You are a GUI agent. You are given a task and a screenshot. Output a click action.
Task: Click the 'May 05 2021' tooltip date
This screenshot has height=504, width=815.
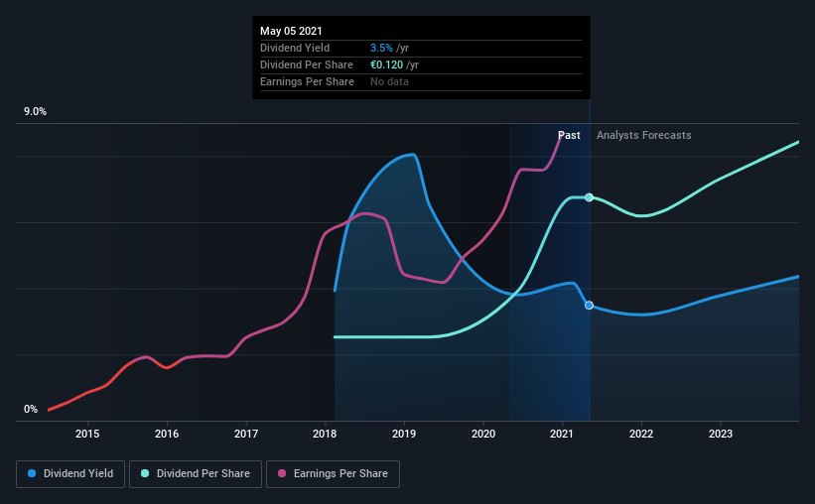click(x=291, y=31)
